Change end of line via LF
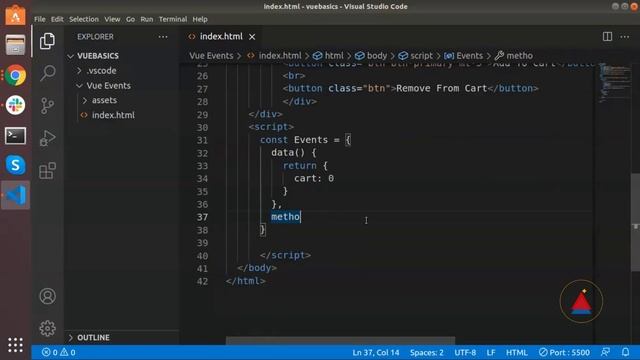 pos(491,352)
